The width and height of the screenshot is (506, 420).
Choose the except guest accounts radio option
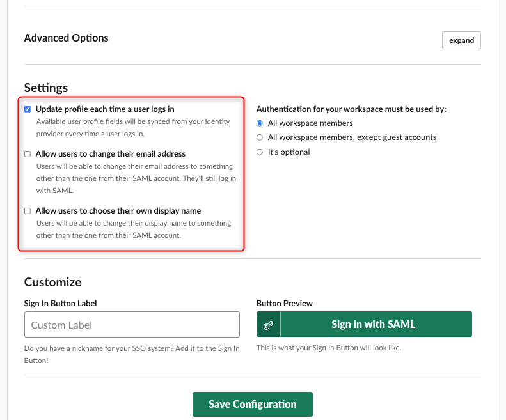(260, 137)
